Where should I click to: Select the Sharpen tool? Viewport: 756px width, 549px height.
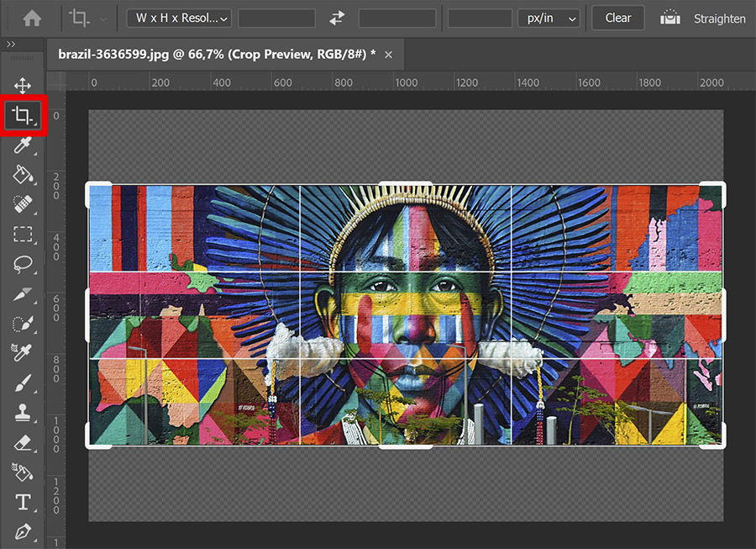24,293
